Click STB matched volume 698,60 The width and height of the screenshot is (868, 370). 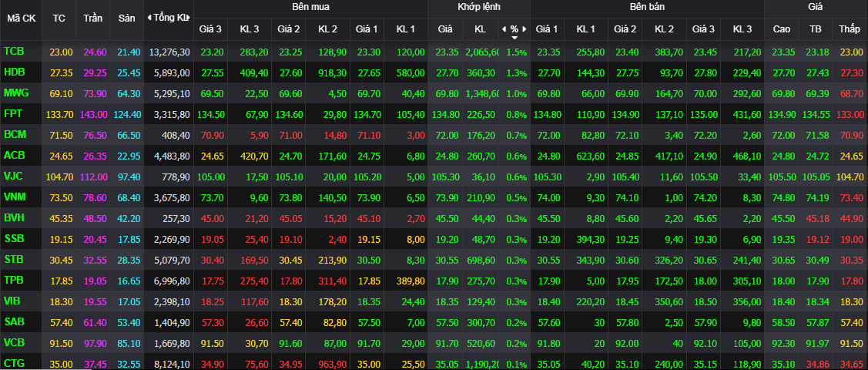pyautogui.click(x=482, y=260)
